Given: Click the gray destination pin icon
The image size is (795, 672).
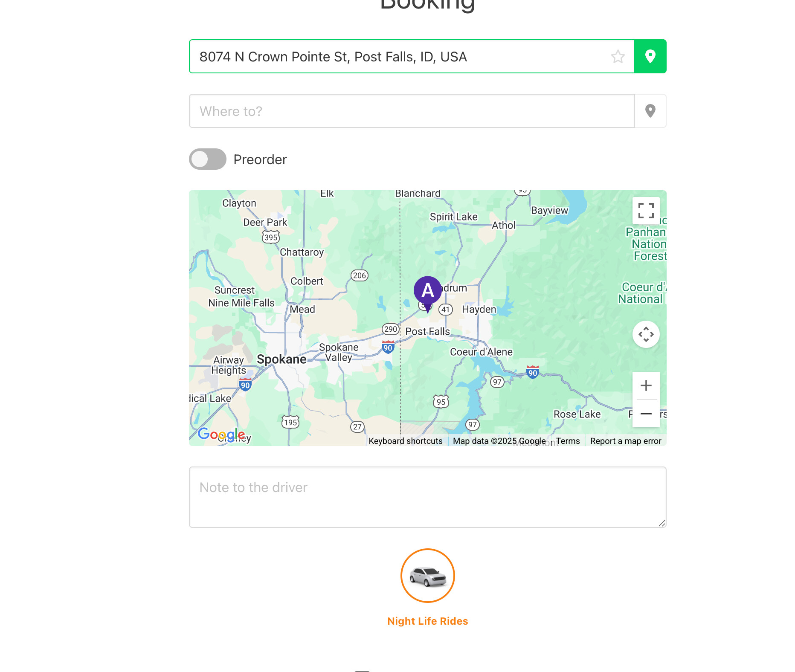Looking at the screenshot, I should (650, 111).
